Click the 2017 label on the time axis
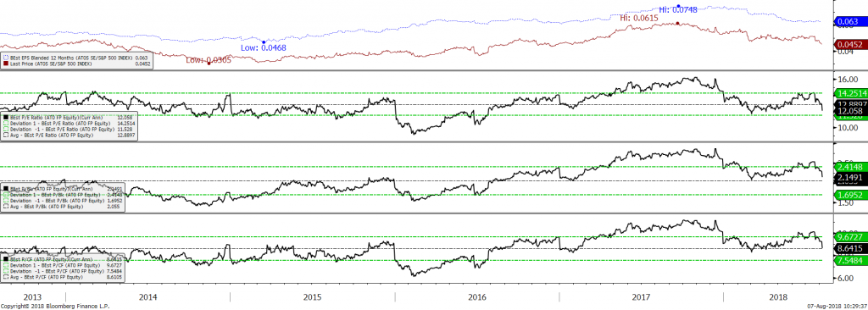868x310 pixels. 641,297
